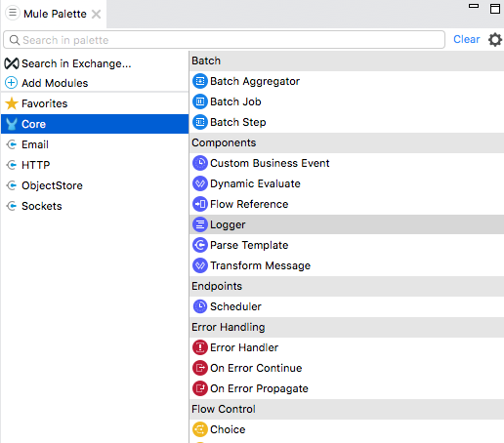
Task: Clear the palette search
Action: 466,39
